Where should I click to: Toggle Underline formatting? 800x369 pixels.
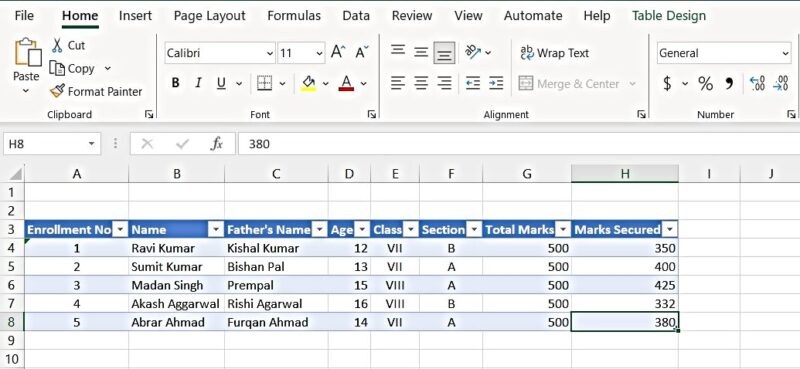point(221,83)
